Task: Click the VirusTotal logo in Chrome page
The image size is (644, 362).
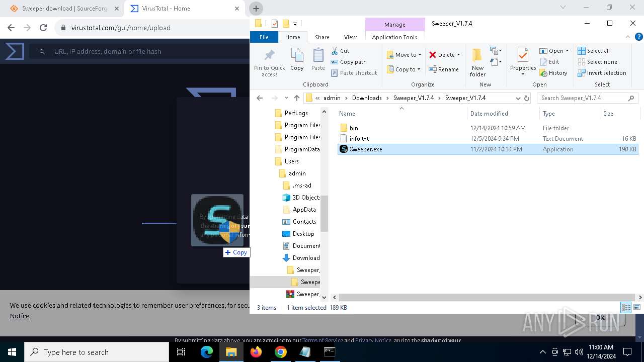Action: 15,51
